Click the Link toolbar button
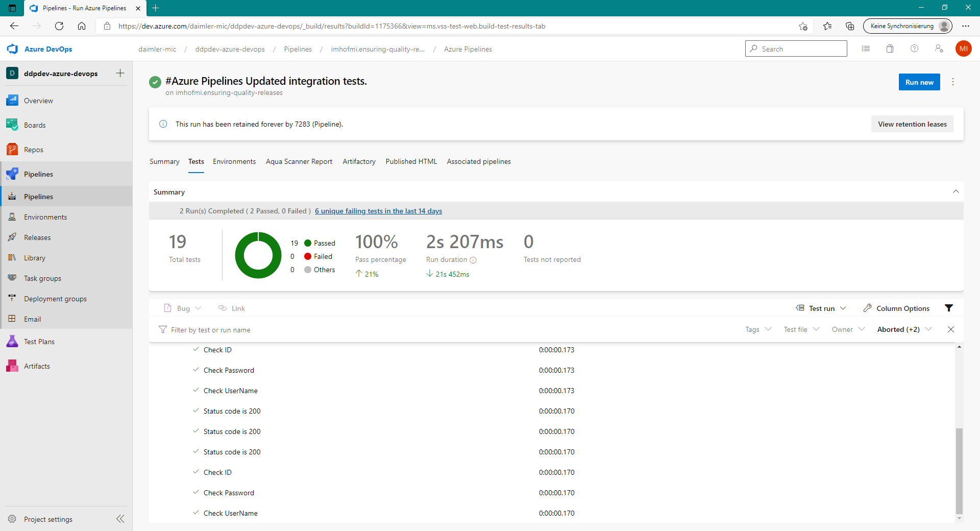This screenshot has width=980, height=531. coord(232,308)
